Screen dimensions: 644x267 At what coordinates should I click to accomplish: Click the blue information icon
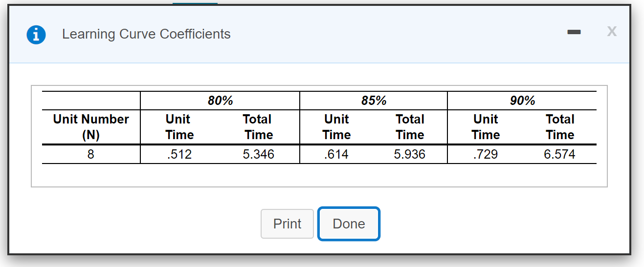(x=36, y=35)
